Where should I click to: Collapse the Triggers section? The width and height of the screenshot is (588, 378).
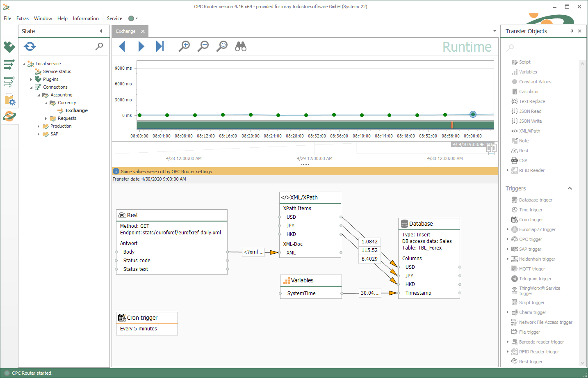point(570,188)
